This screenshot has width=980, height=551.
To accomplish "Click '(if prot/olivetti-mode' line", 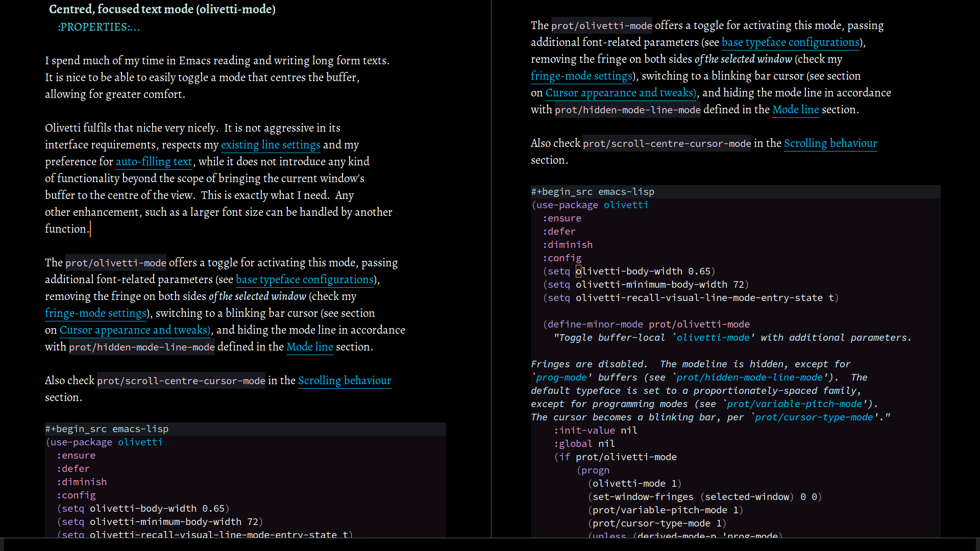I will 616,457.
